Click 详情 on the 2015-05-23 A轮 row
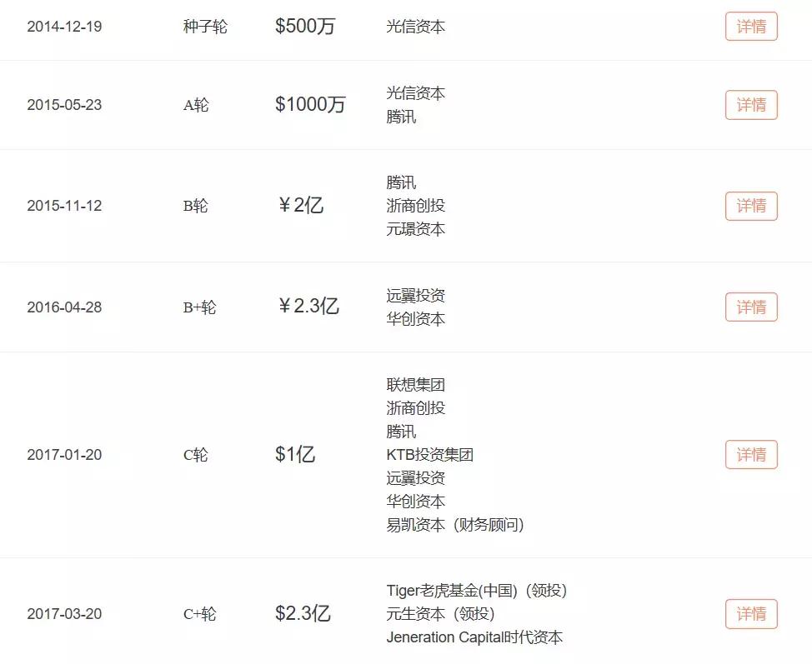 749,105
